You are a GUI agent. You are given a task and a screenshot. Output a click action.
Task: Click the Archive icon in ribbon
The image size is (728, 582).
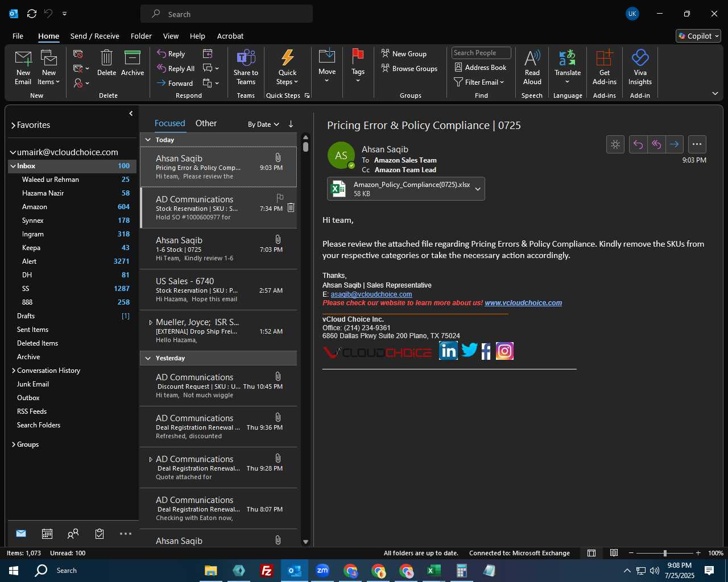tap(133, 57)
